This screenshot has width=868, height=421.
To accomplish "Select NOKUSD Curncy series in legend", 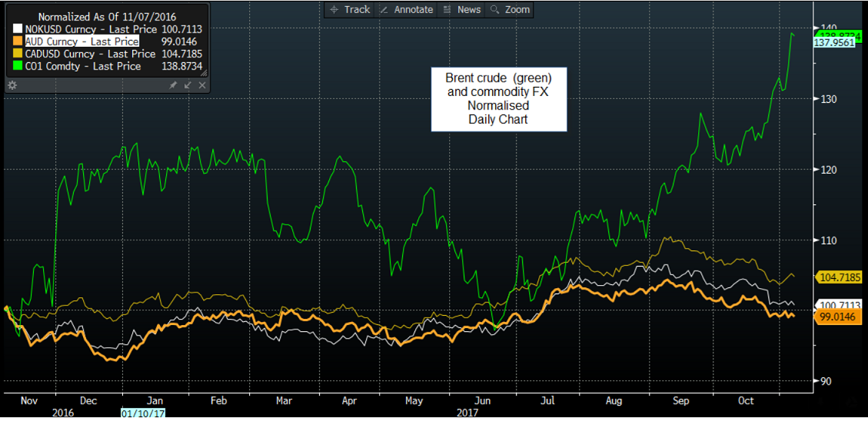I will [x=85, y=28].
